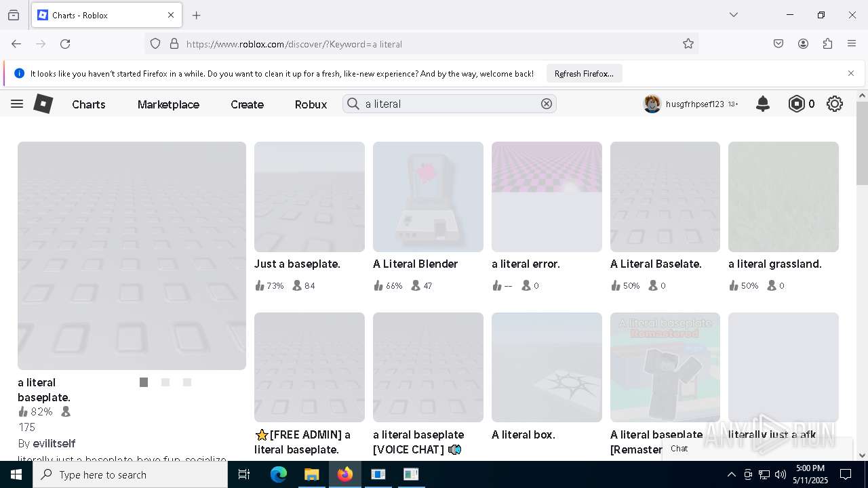Click the Roblox search field
The height and width of the screenshot is (488, 868).
pyautogui.click(x=451, y=104)
